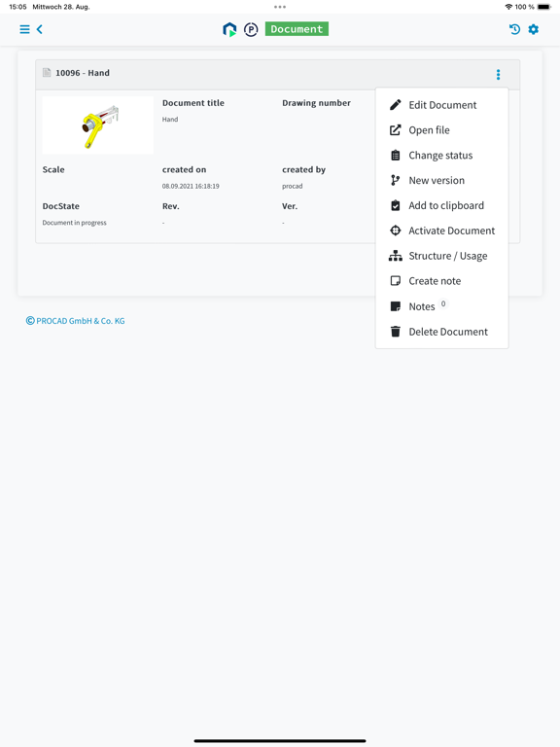This screenshot has width=560, height=747.
Task: Tap the three-dots multitasking indicator at top
Action: (280, 7)
